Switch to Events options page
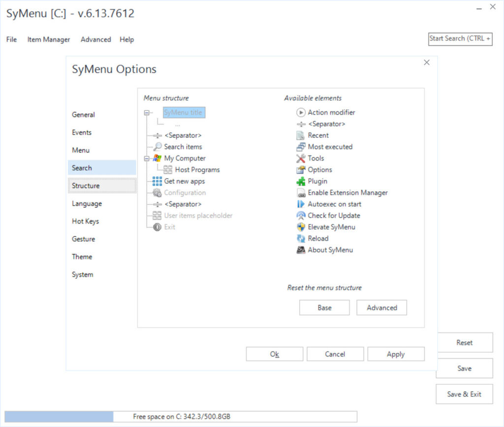Screen dimensions: 504x427 pyautogui.click(x=102, y=132)
